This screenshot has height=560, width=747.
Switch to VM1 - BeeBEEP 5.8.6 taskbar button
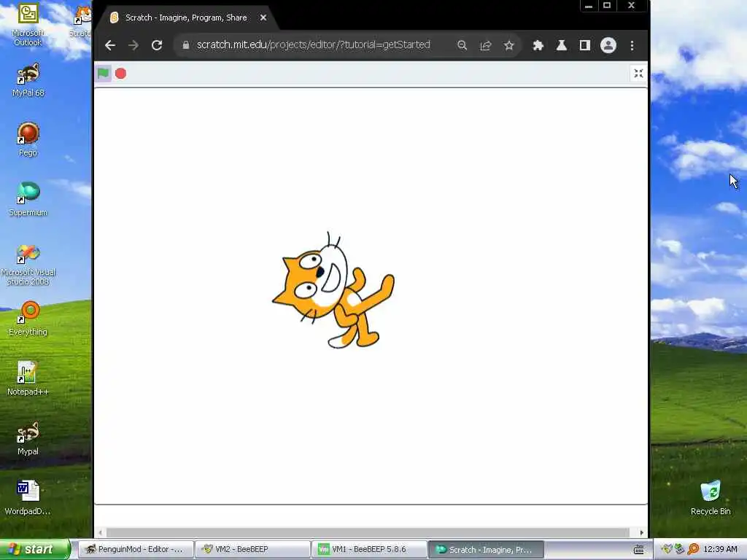tap(369, 549)
